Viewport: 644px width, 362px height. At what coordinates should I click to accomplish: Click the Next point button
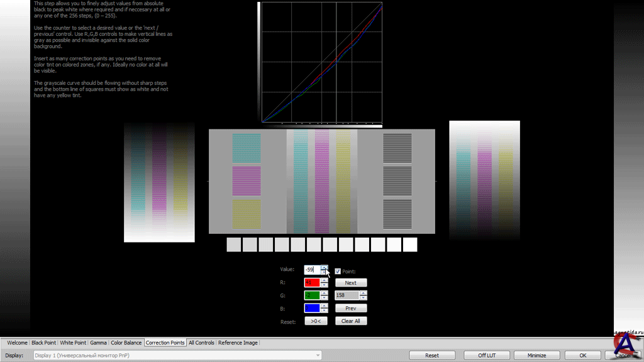coord(350,283)
